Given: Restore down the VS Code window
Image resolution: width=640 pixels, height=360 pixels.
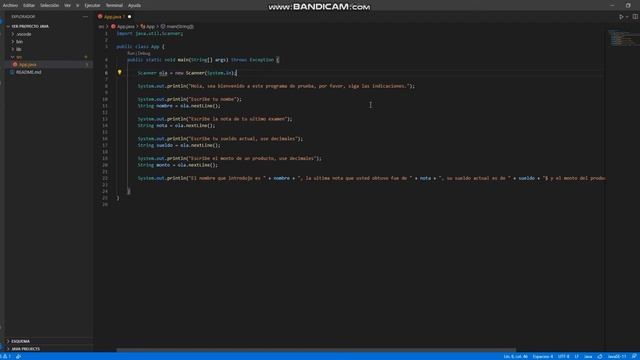Looking at the screenshot, I should coord(628,5).
